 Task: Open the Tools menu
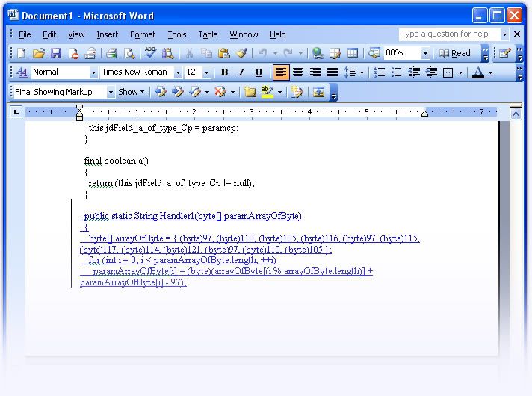177,34
